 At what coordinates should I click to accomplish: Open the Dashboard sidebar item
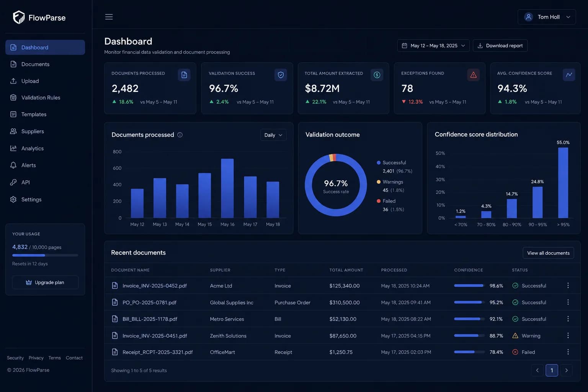[45, 47]
